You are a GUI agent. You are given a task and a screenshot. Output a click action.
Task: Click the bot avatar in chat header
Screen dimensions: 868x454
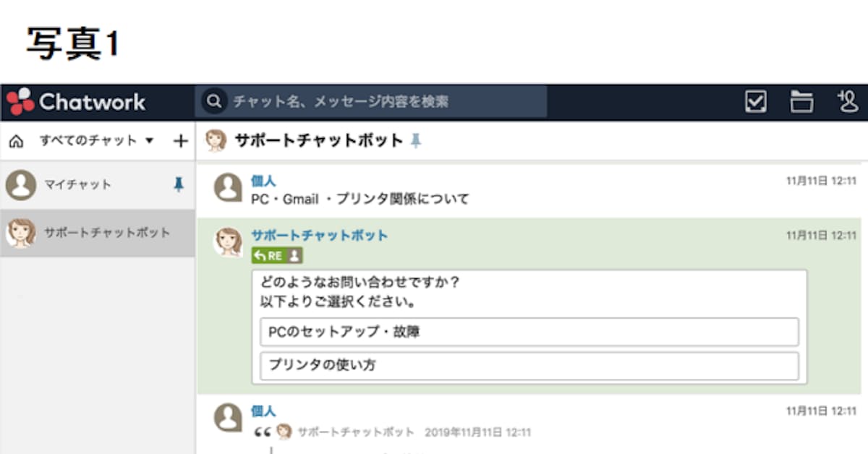click(x=216, y=141)
